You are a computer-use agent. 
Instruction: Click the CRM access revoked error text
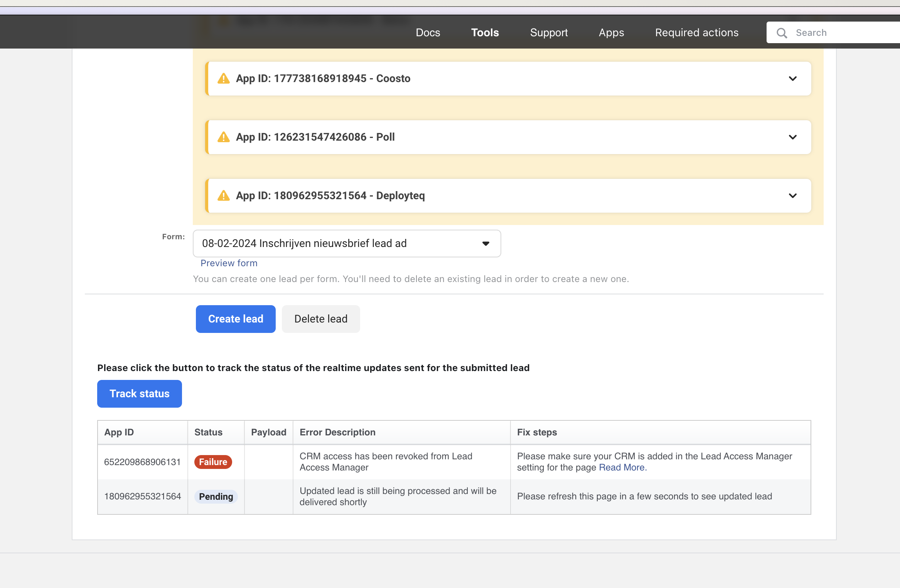[x=386, y=462]
